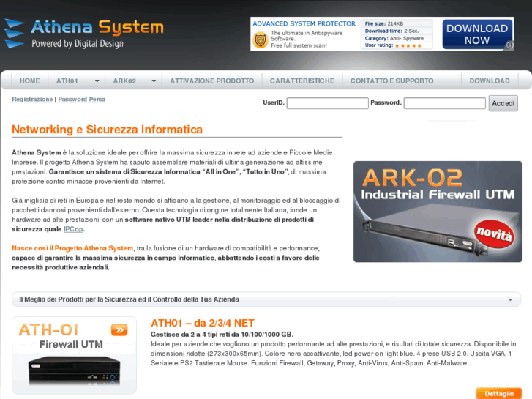This screenshot has height=399, width=532.
Task: Click the DOWNLOAD NOW ad button
Action: point(477,34)
